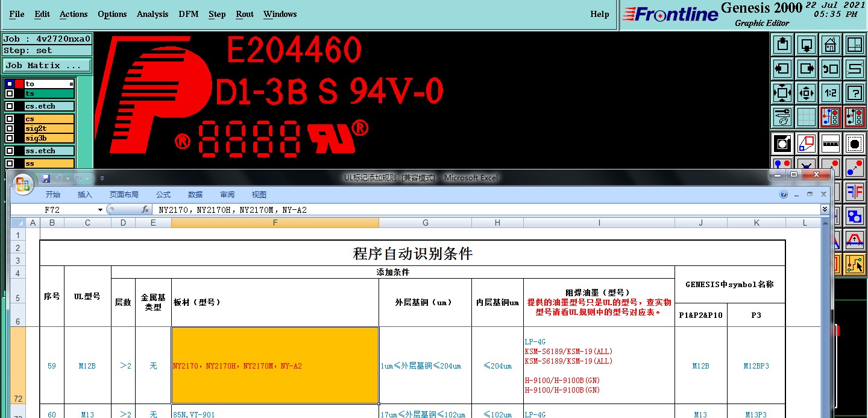Open the Help menu in Genesis
The width and height of the screenshot is (868, 418).
tap(599, 14)
